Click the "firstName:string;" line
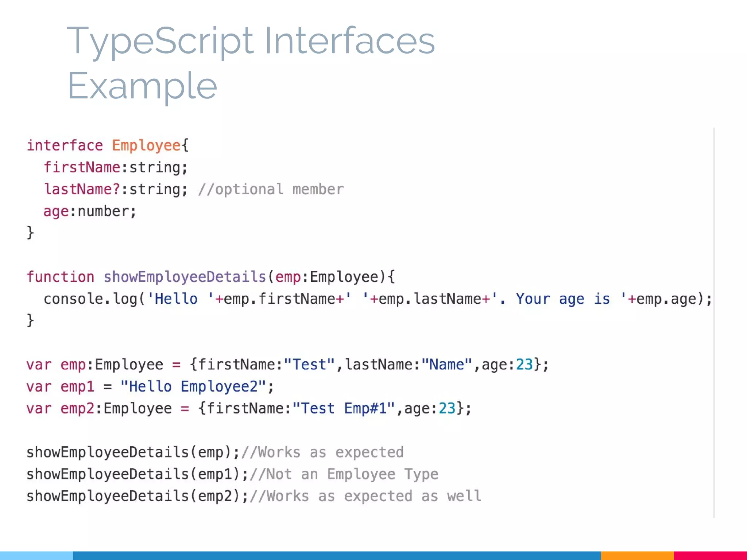This screenshot has width=747, height=560. point(116,167)
